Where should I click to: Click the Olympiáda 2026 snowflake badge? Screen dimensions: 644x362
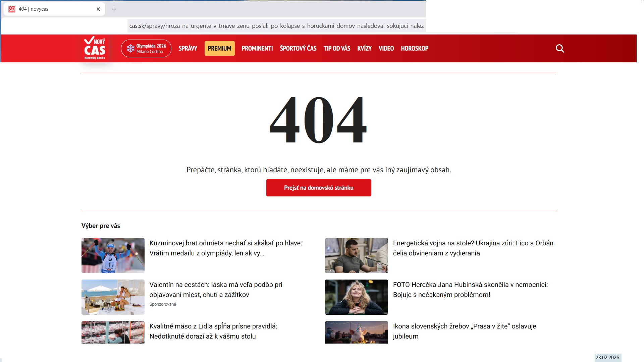(x=146, y=49)
